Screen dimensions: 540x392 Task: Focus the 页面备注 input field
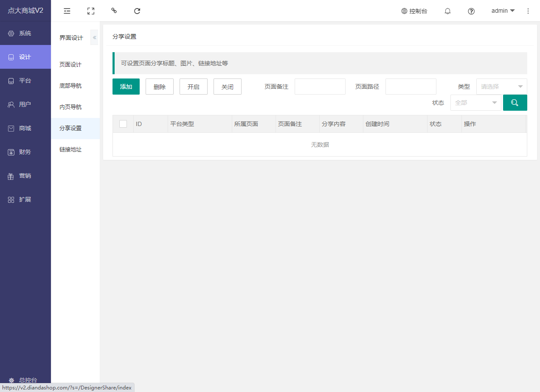click(320, 87)
